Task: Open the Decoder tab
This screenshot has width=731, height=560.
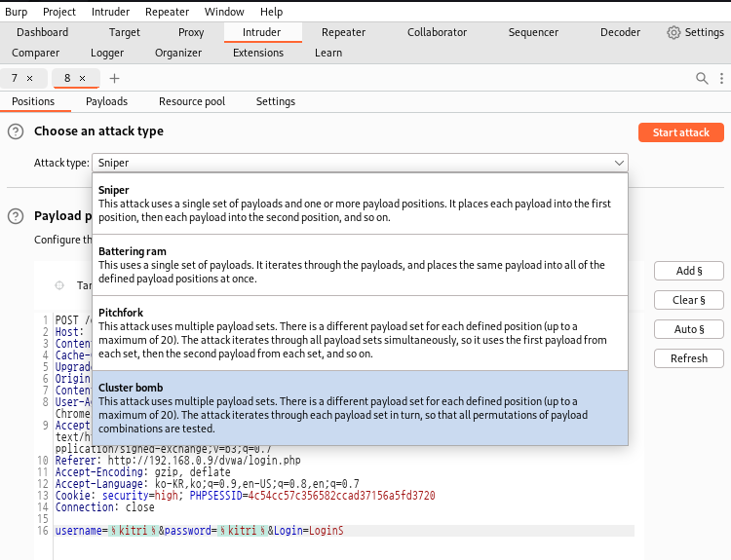Action: tap(620, 32)
